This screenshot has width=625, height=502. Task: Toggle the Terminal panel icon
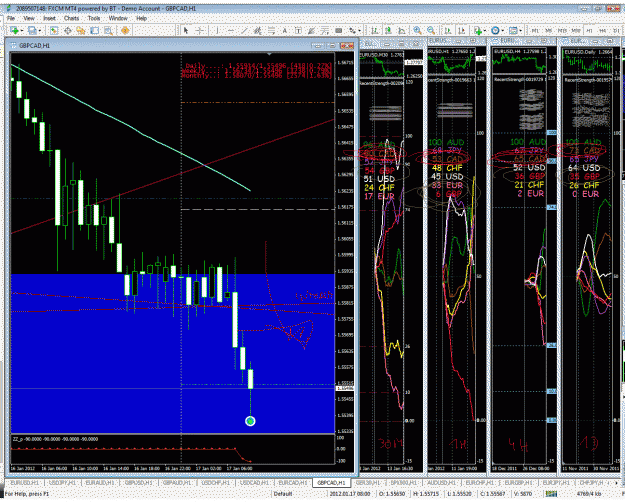coord(94,30)
